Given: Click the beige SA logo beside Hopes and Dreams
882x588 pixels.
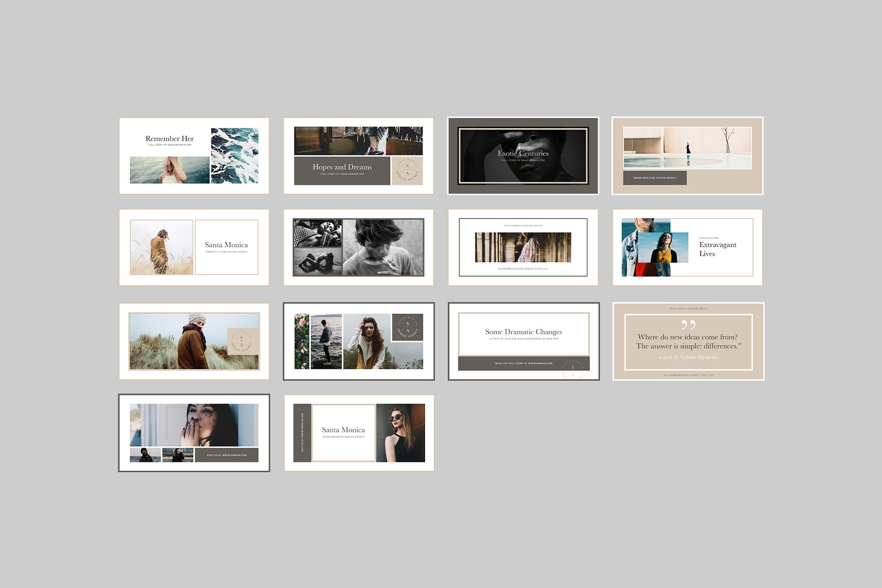Looking at the screenshot, I should click(x=407, y=170).
